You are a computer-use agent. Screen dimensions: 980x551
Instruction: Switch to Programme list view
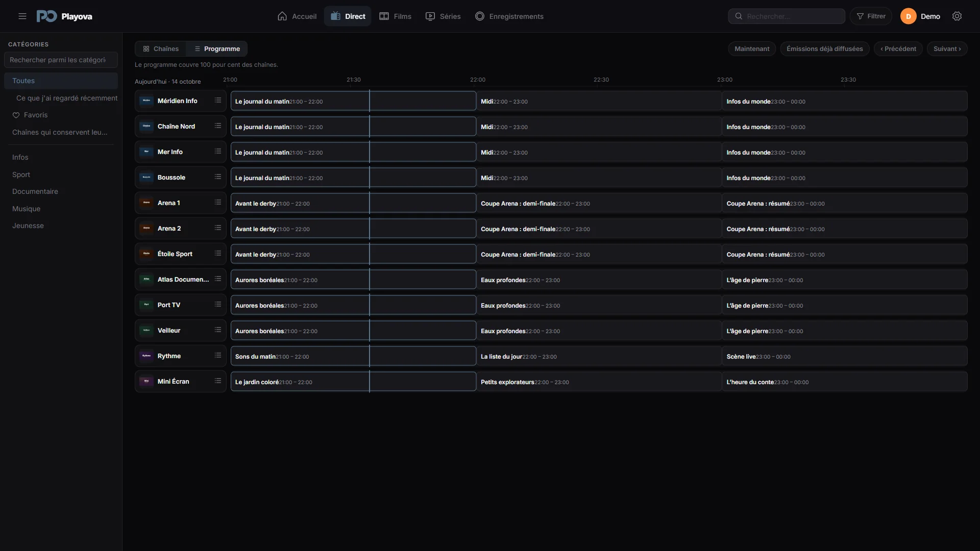[217, 49]
